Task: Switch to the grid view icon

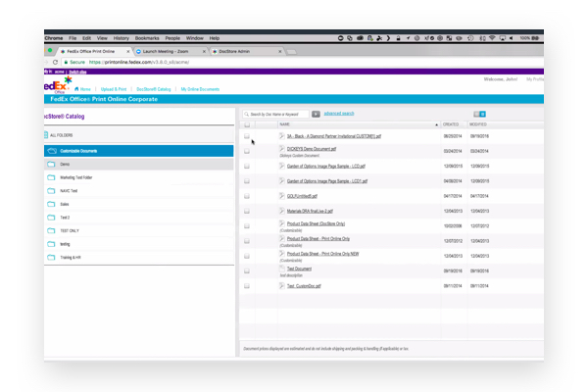Action: pos(481,115)
